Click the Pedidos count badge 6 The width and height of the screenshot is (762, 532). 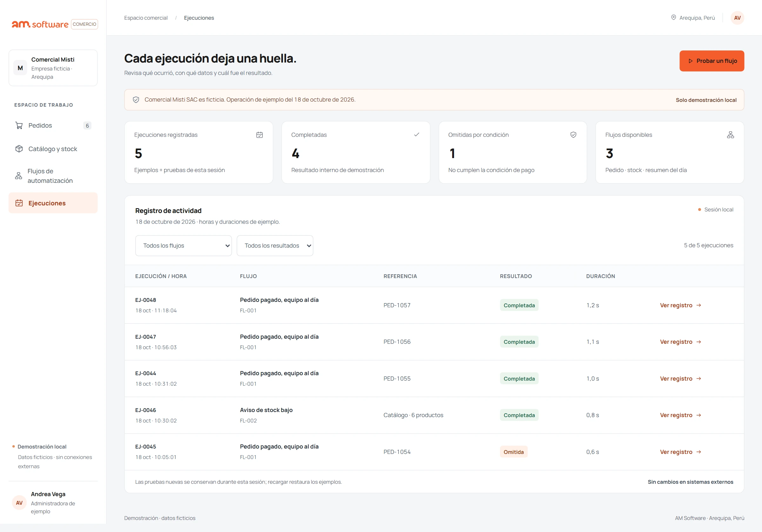point(87,125)
